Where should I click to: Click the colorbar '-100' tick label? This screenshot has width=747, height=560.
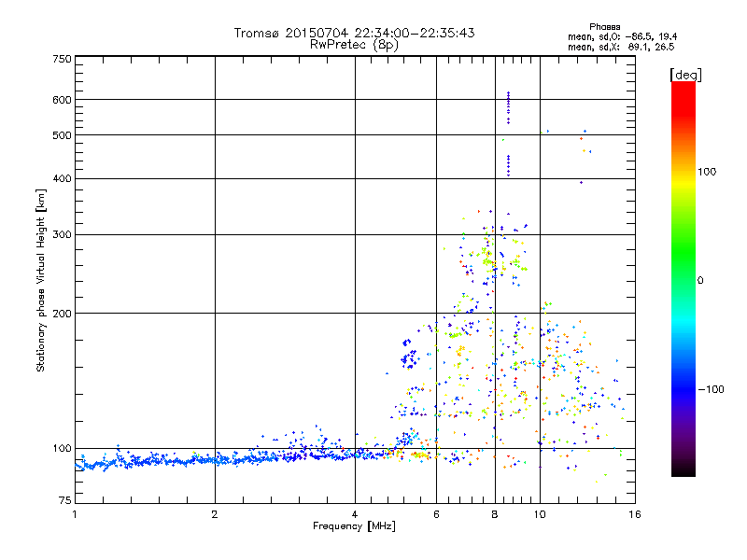pos(711,389)
